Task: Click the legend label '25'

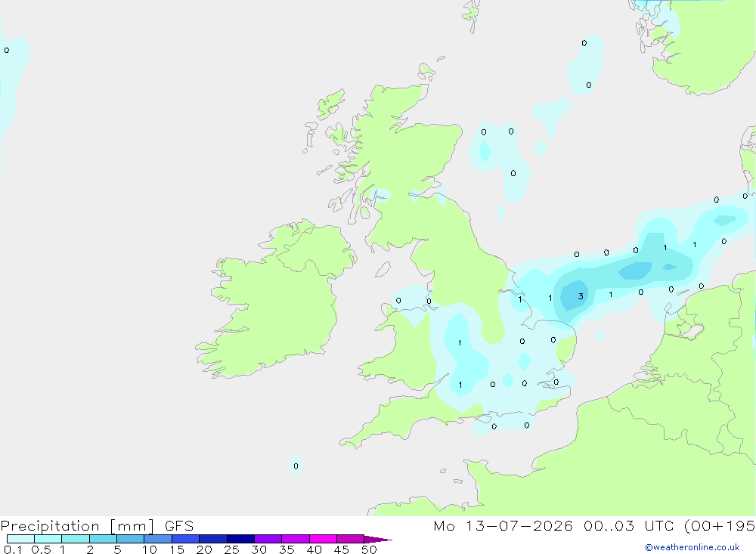Action: pos(231,549)
